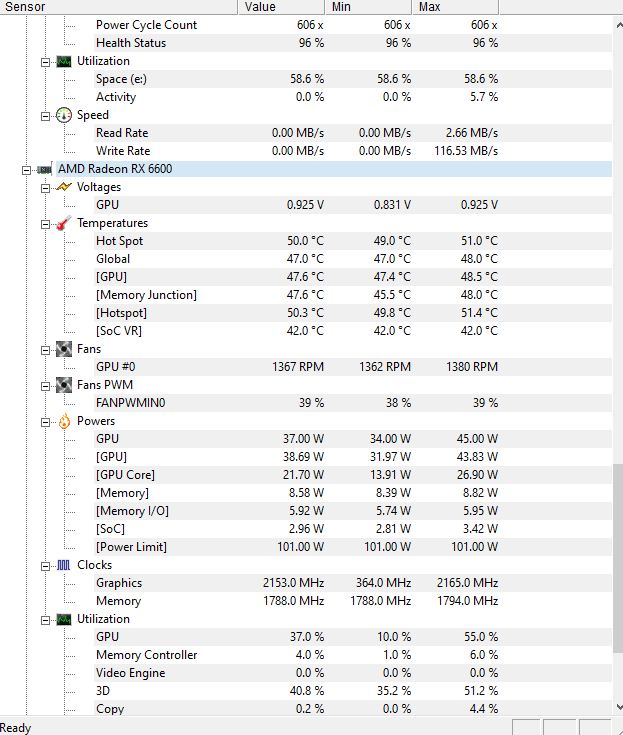
Task: Collapse the AMD Radeon RX 6600 node
Action: tap(27, 170)
